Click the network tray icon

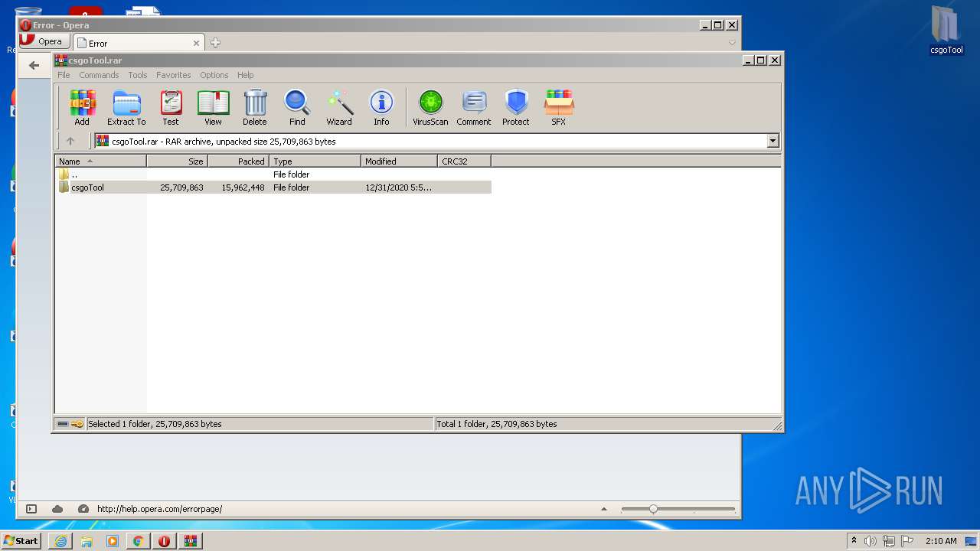tap(889, 541)
